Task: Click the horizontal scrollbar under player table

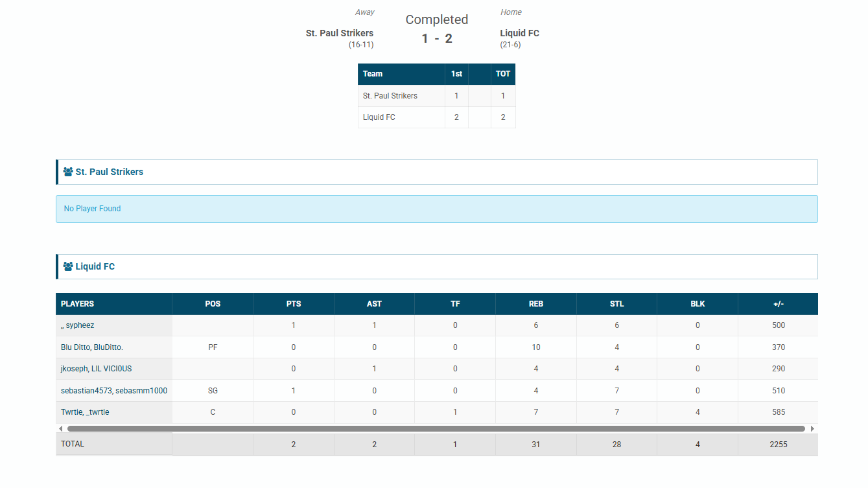Action: (436, 428)
